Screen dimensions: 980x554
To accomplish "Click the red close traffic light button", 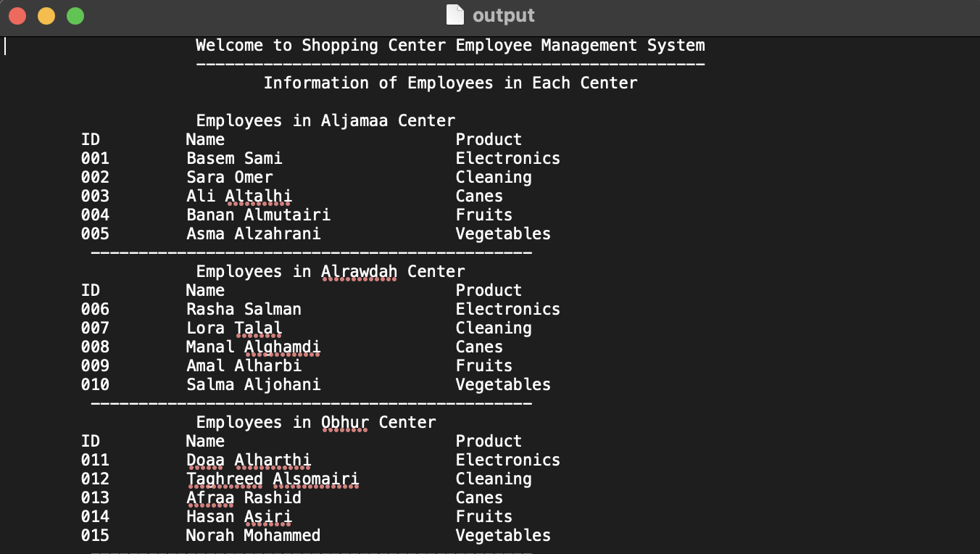I will 17,14.
